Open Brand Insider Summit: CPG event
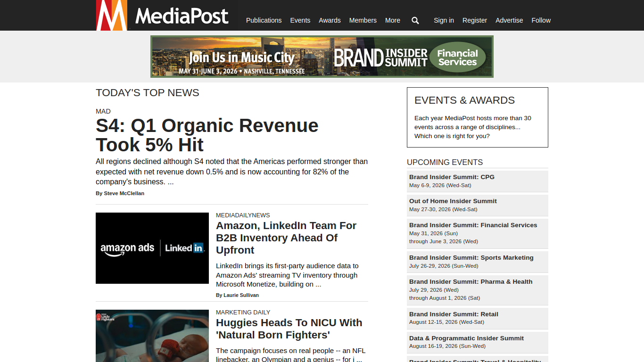644x362 pixels. pyautogui.click(x=452, y=177)
